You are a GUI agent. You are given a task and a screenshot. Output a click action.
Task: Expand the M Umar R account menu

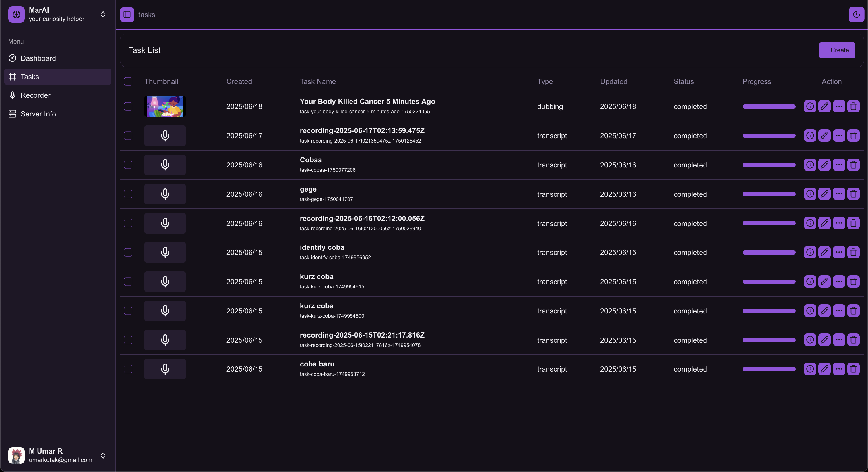click(x=103, y=455)
